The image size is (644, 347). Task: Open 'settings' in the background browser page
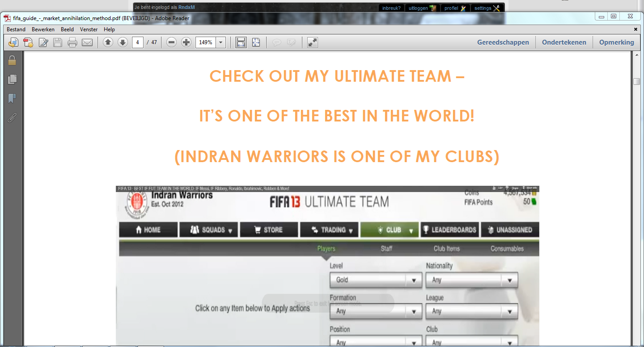click(487, 8)
